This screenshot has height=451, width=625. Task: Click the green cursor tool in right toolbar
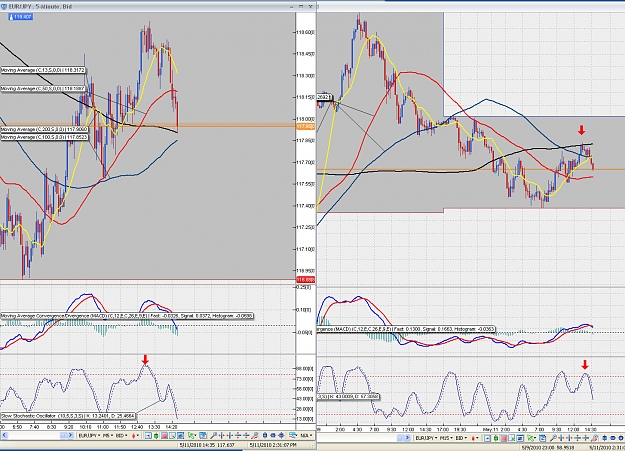point(532,438)
